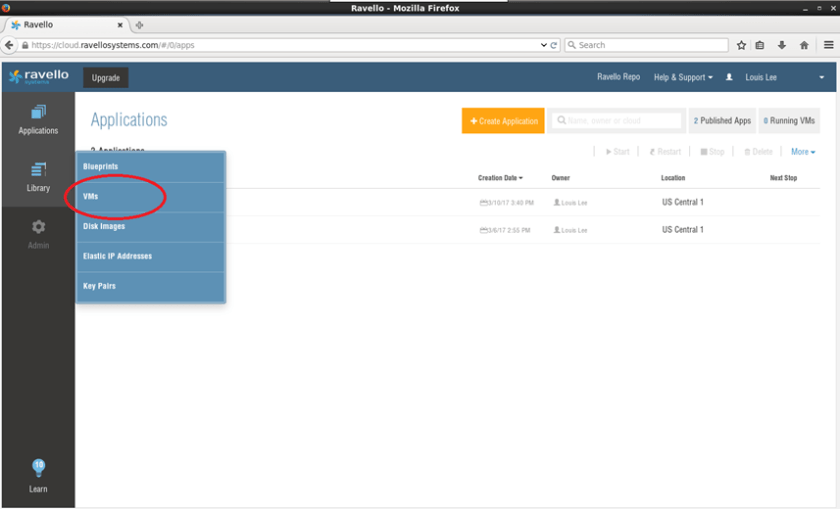
Task: Sort by the Creation Date column
Action: 500,178
